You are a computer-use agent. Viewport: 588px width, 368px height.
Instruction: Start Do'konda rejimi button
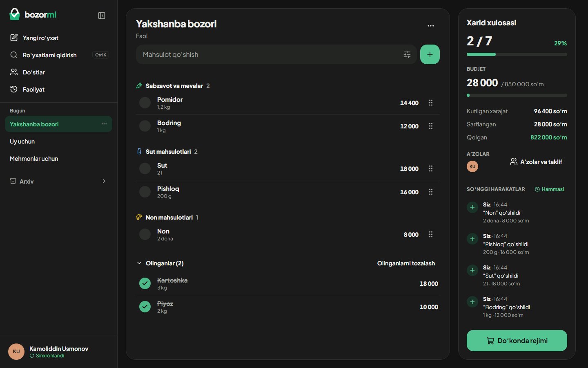click(517, 341)
